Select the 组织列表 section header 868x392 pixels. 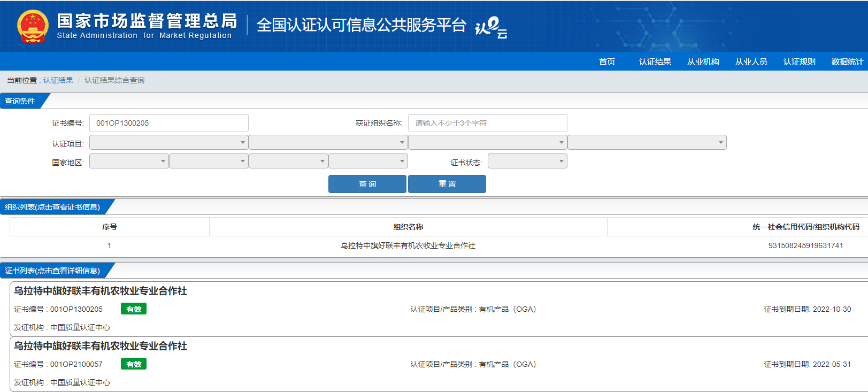tap(52, 207)
